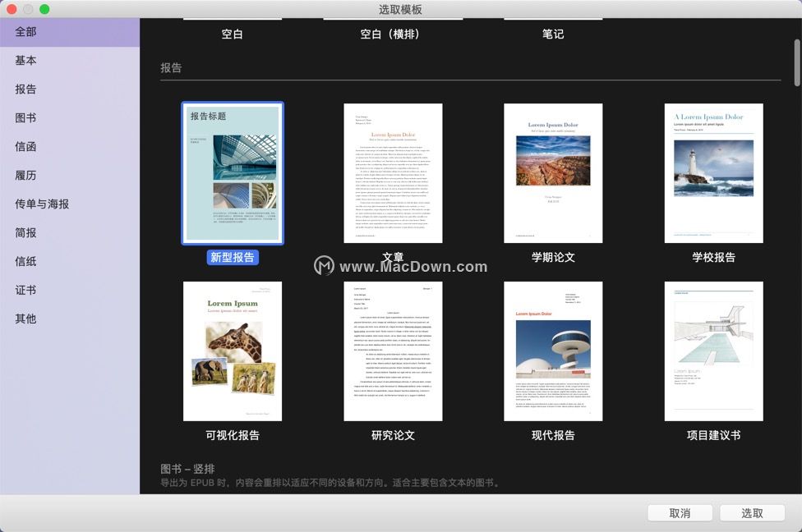Select the 可视化报告 giraffe template

[x=233, y=351]
